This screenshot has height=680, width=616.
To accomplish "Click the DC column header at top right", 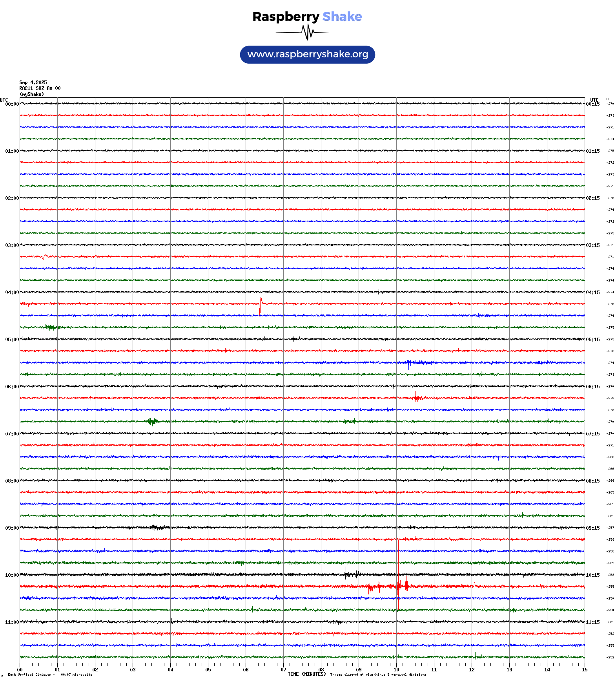I will (608, 99).
